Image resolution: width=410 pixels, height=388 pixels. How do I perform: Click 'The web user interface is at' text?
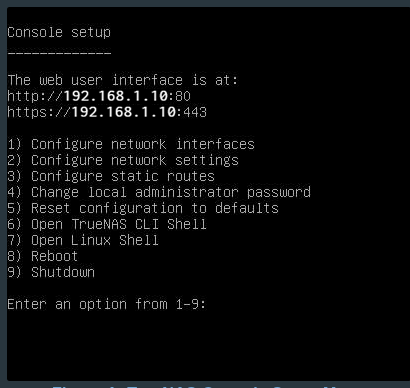(x=123, y=80)
